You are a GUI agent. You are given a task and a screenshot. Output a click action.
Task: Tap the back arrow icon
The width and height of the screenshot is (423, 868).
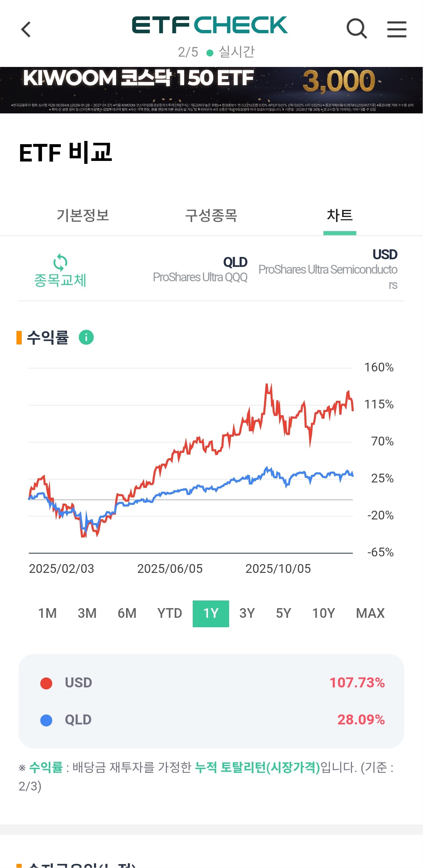click(26, 29)
